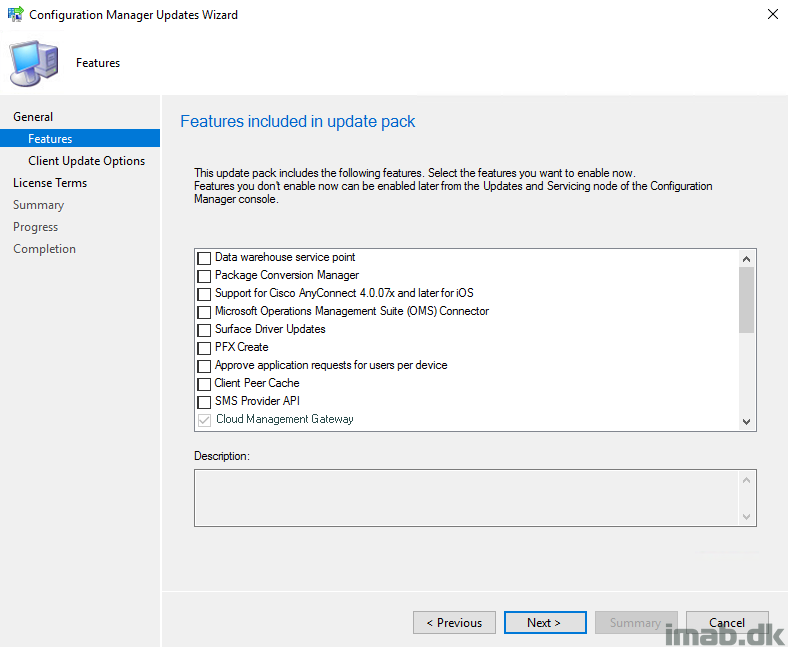The height and width of the screenshot is (647, 788).
Task: Click the computer Features header icon
Action: coord(34,63)
